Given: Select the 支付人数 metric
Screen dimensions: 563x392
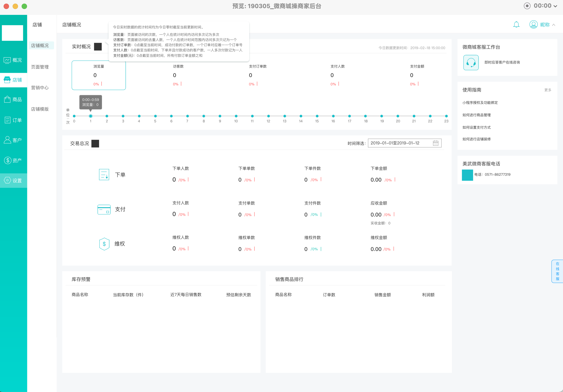Looking at the screenshot, I should [337, 75].
